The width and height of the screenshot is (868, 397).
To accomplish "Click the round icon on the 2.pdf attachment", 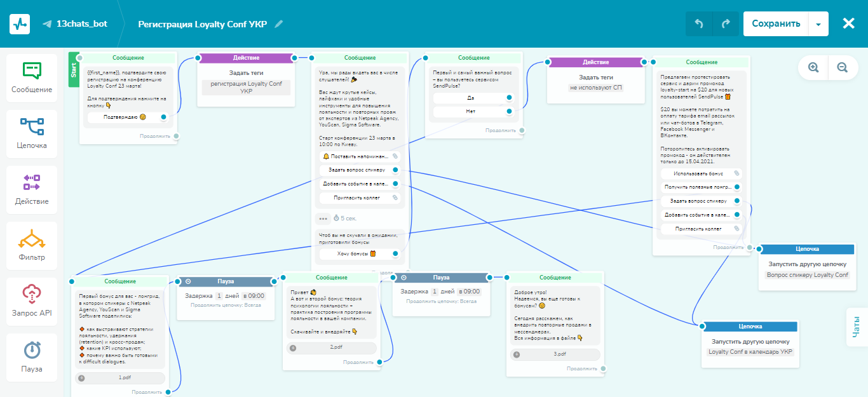I will point(293,347).
